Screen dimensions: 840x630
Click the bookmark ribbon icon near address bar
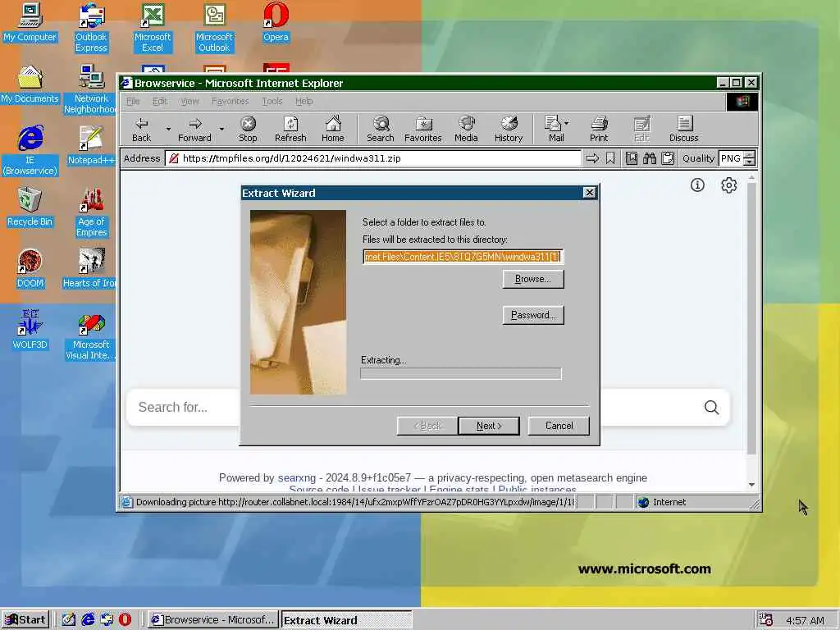point(610,158)
